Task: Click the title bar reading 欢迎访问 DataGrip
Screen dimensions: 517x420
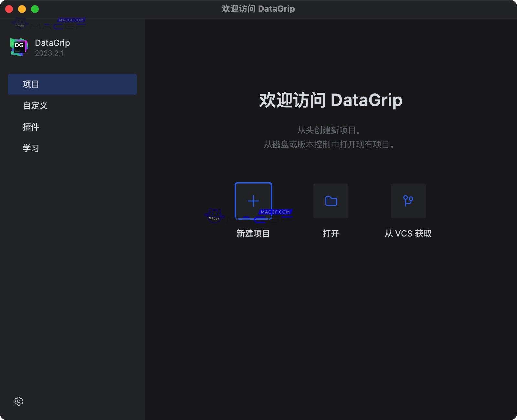Action: click(258, 9)
